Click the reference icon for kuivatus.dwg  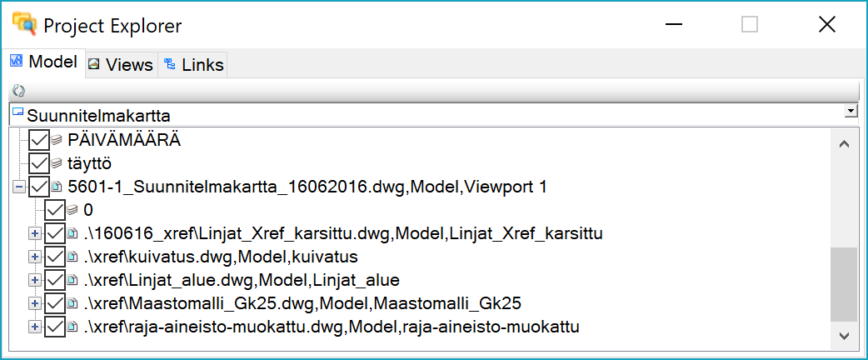point(72,257)
